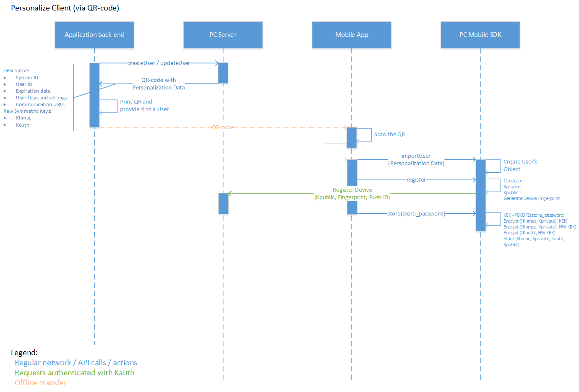Click the 'User ID' descriptor item

[x=24, y=85]
